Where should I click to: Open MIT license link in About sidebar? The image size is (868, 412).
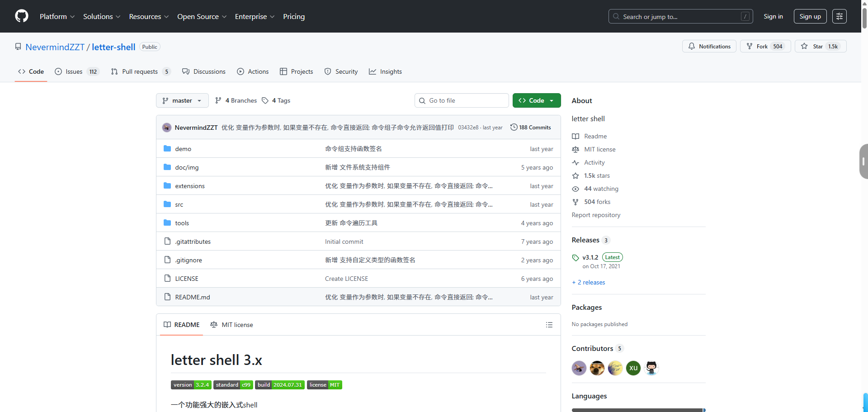click(594, 149)
